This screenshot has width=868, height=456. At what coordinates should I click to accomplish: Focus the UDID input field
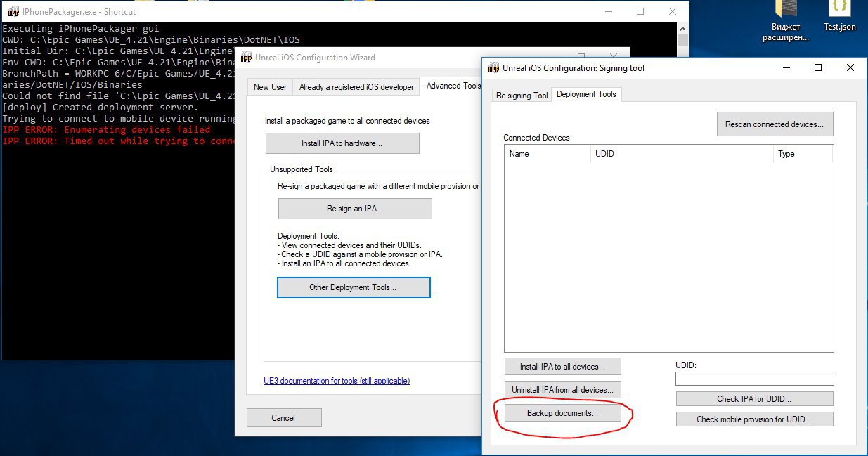tap(754, 379)
